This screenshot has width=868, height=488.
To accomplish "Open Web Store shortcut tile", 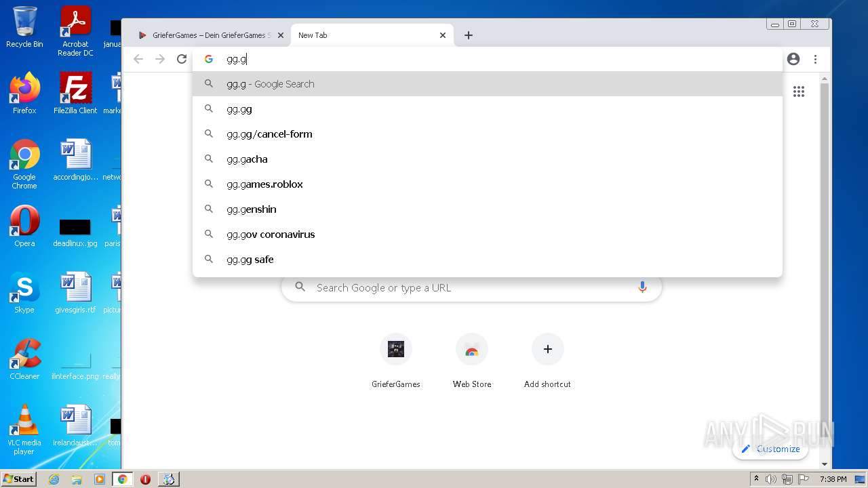I will tap(472, 361).
